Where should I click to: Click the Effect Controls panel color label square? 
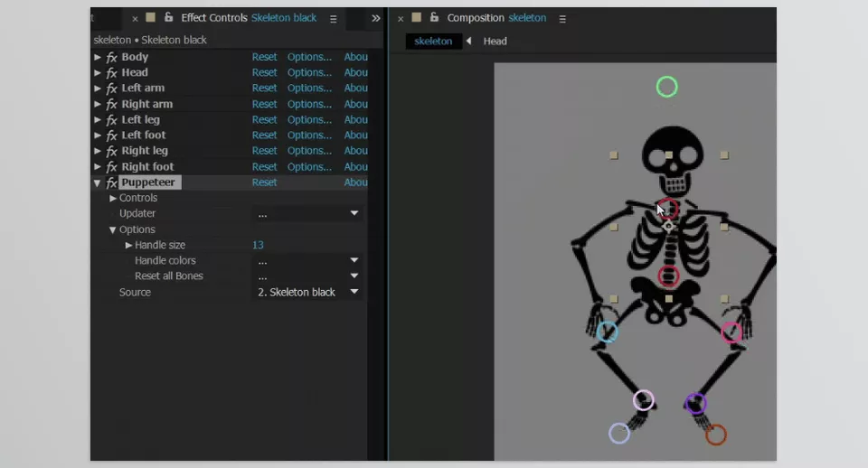click(x=151, y=18)
